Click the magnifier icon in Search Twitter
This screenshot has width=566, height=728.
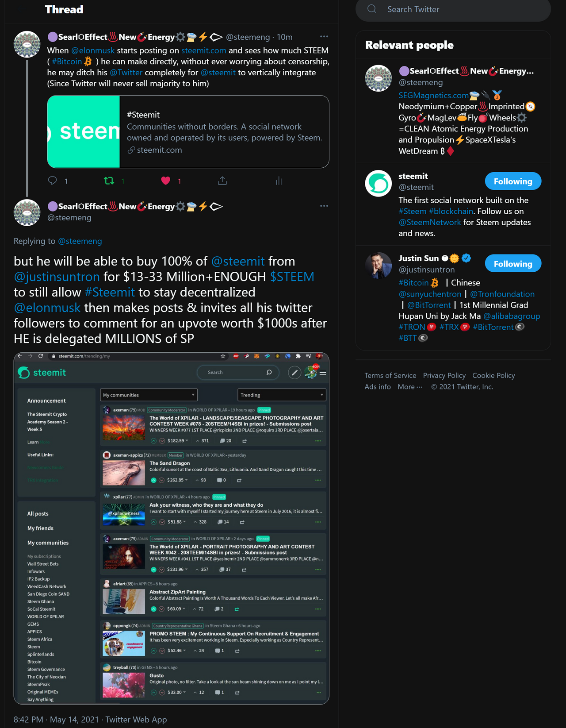point(372,9)
